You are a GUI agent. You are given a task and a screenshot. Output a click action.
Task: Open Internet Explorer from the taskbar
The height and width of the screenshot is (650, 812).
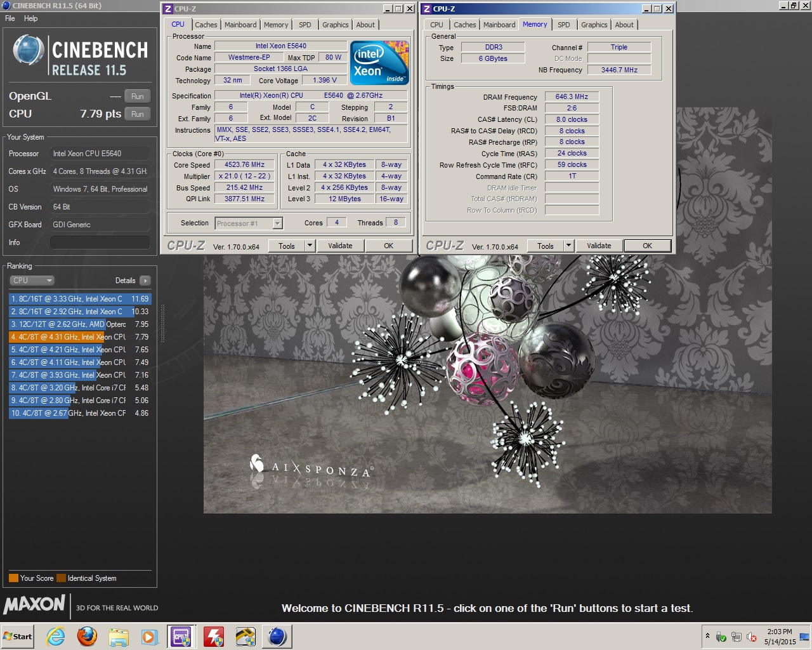point(56,637)
